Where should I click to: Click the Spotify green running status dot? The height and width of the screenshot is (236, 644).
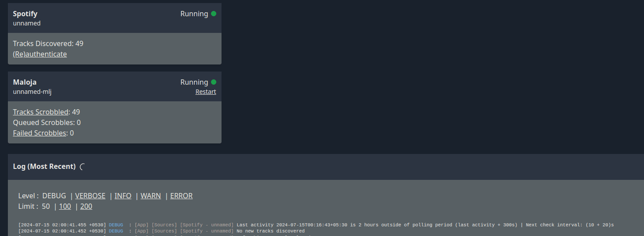[x=214, y=14]
